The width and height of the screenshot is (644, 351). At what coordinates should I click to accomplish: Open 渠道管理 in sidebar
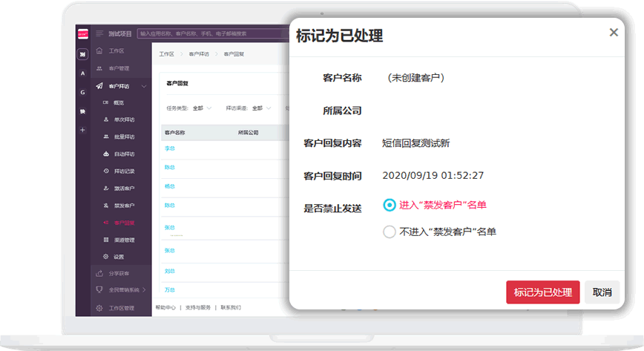point(123,240)
